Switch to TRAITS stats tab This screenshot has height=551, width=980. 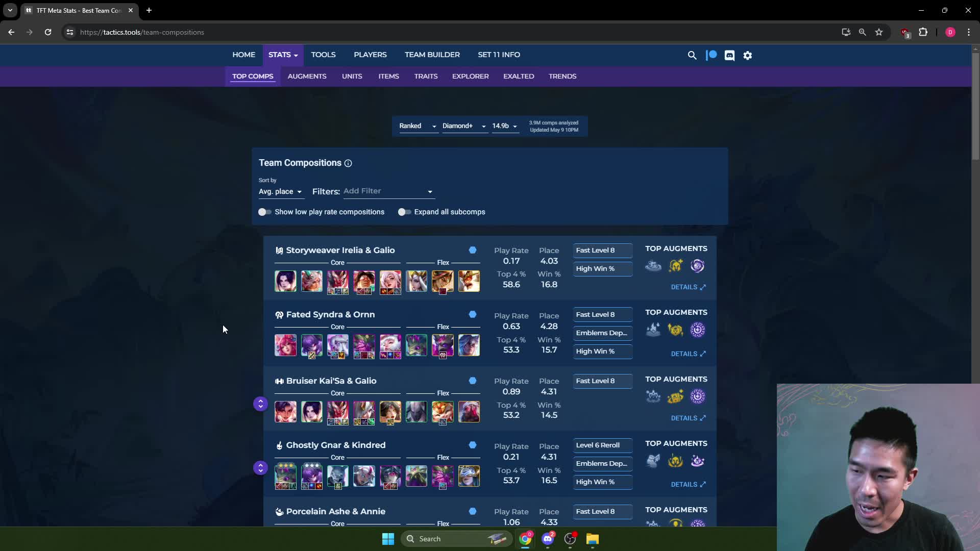426,76
